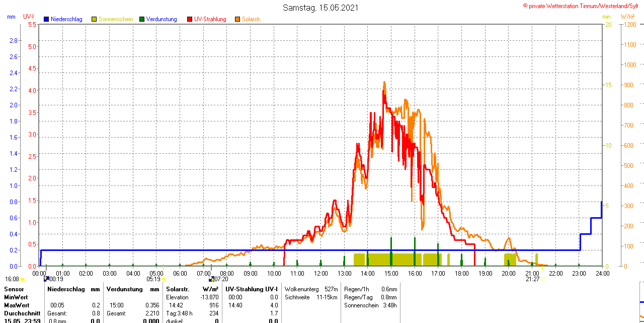This screenshot has height=323, width=644.
Task: Select the Niederschlag legend label
Action: coord(66,19)
